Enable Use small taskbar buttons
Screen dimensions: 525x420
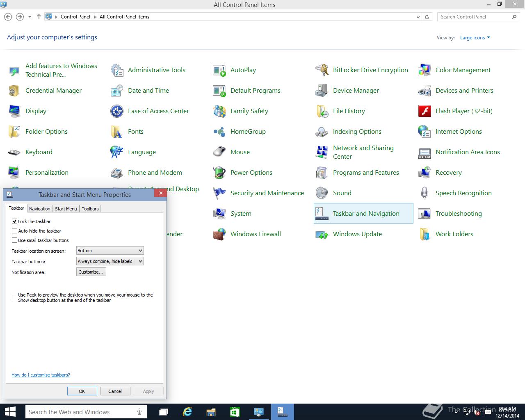15,240
